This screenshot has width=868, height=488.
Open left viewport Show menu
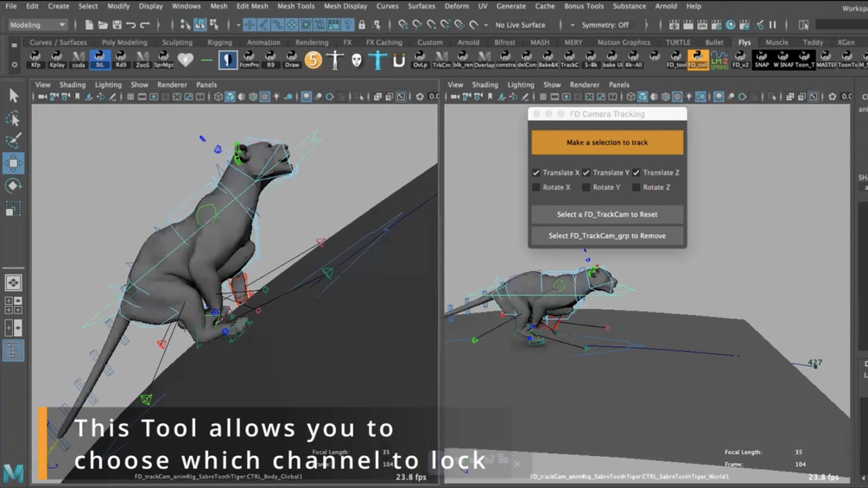pyautogui.click(x=140, y=85)
